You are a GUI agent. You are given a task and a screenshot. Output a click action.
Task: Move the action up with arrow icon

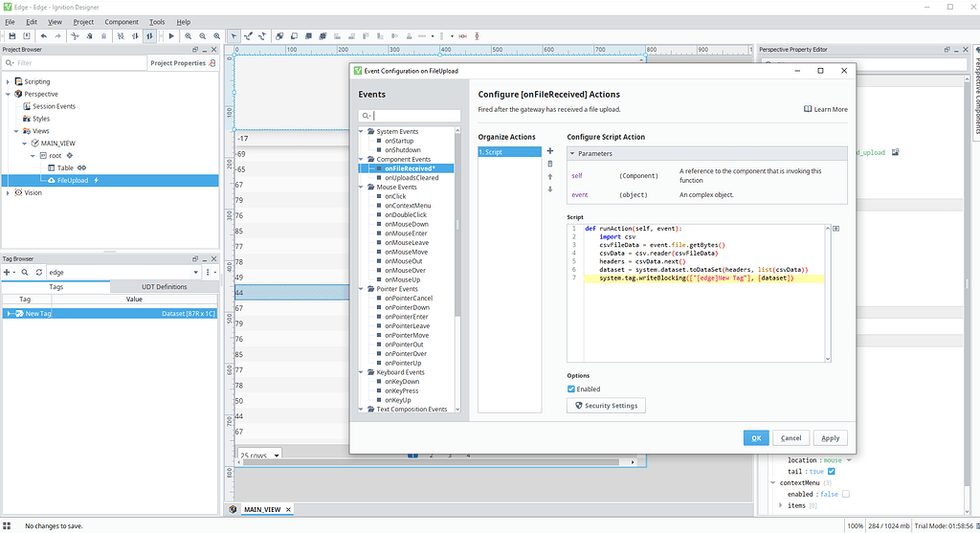[550, 176]
